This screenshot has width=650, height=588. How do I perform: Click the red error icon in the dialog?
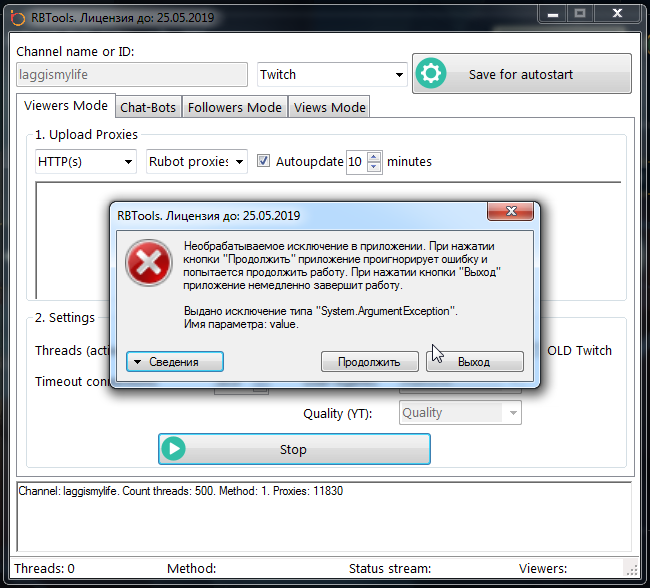pos(149,263)
